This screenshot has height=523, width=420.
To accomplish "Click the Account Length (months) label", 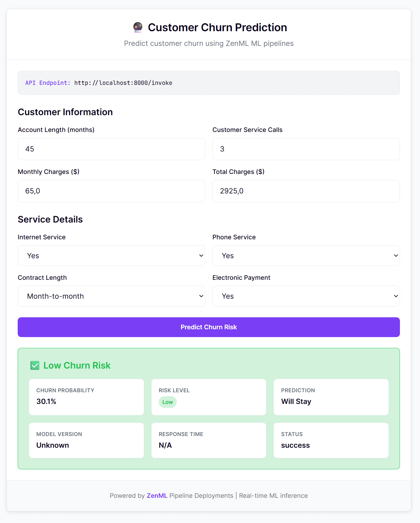I will pos(56,130).
